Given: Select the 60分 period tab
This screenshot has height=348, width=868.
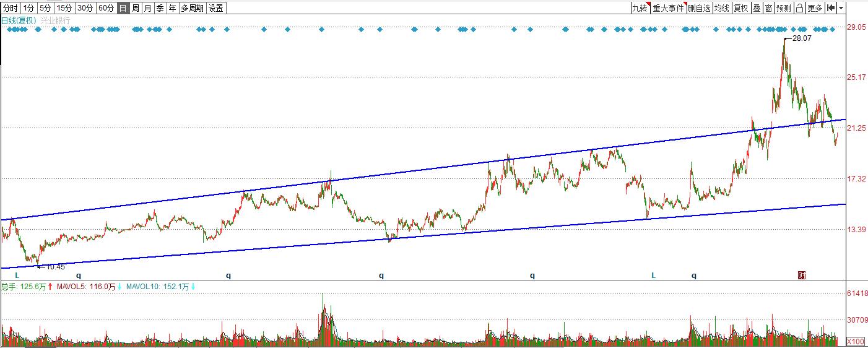Looking at the screenshot, I should click(x=106, y=8).
